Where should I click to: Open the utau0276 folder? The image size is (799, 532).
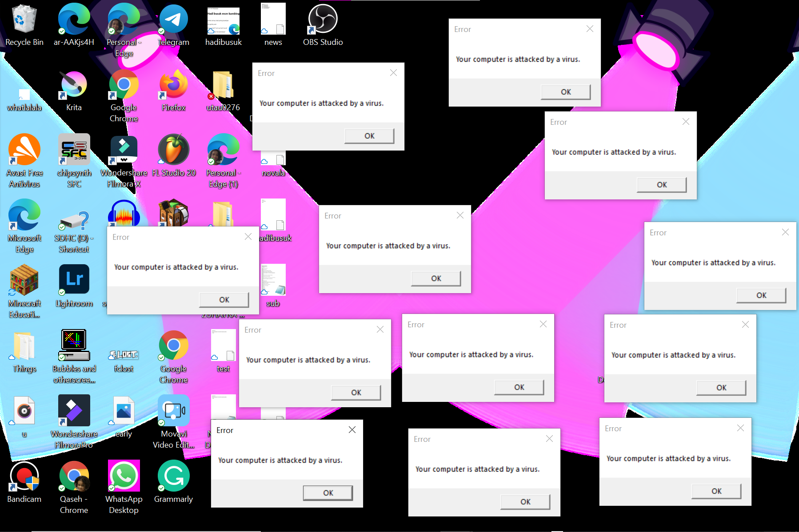[223, 84]
